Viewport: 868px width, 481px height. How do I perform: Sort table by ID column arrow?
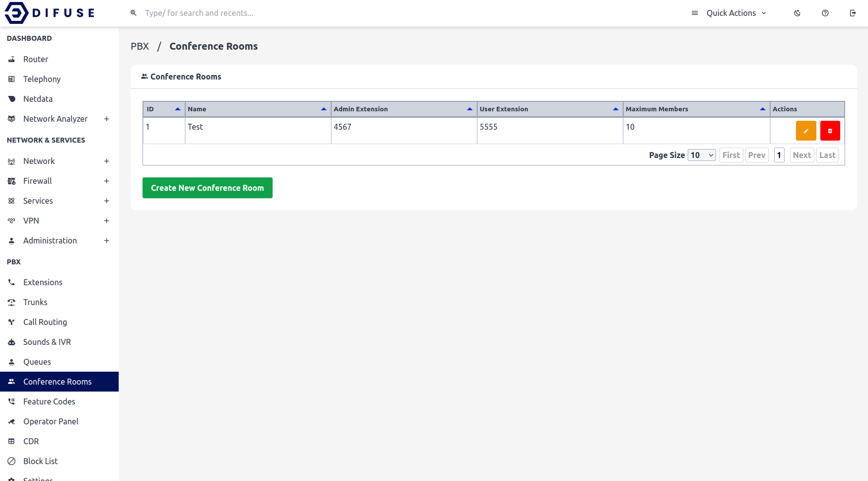178,109
